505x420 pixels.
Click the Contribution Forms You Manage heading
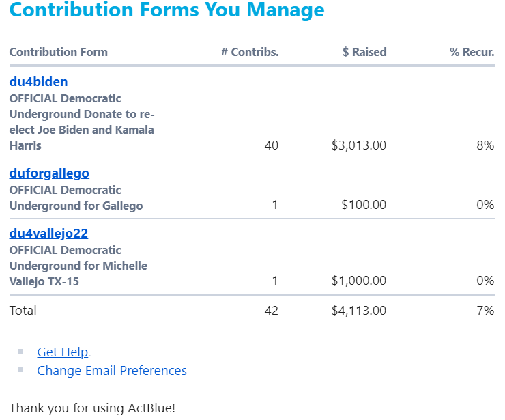click(x=167, y=11)
